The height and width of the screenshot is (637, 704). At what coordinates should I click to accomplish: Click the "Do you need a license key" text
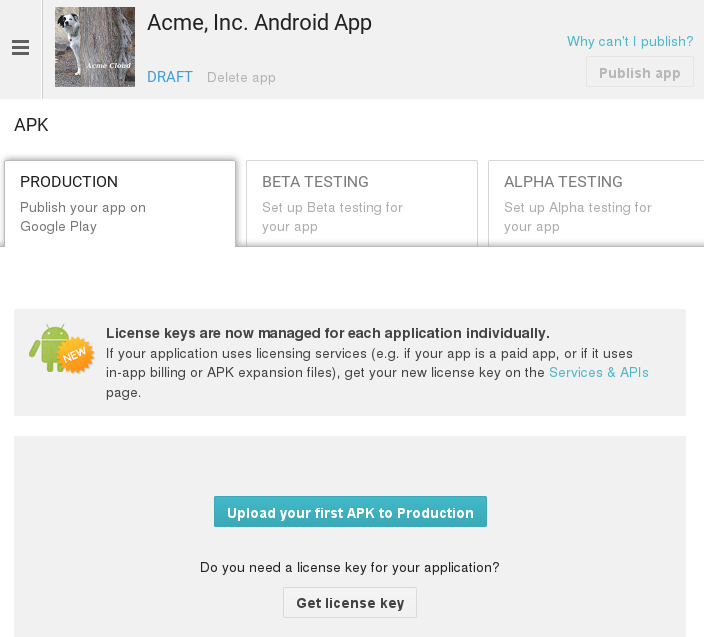coord(350,567)
